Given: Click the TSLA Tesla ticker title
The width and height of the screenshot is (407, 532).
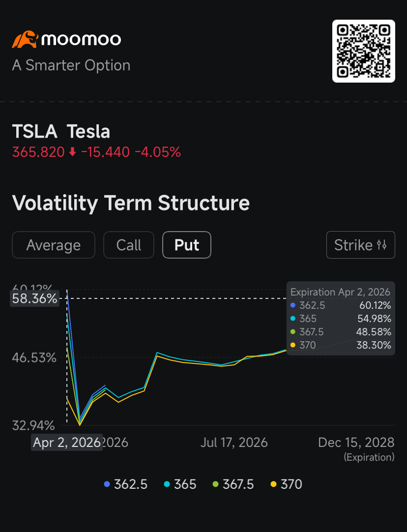Looking at the screenshot, I should [61, 132].
